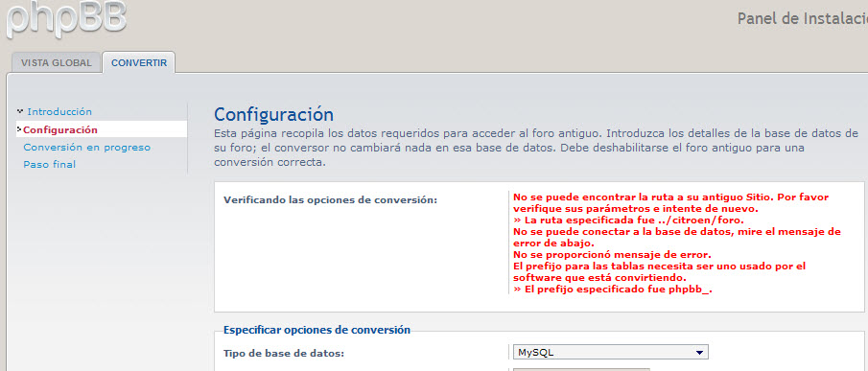
Task: Click the dropdown arrow beside MySQL
Action: (x=700, y=352)
